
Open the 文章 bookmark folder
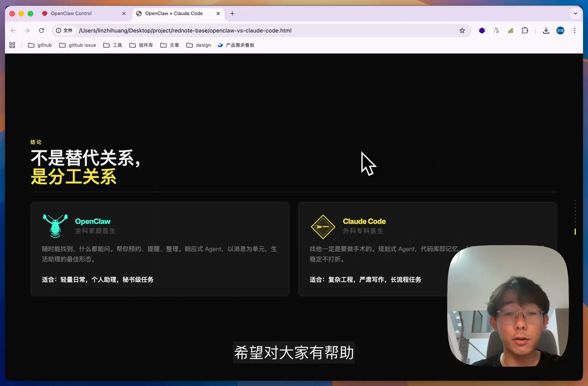[x=170, y=45]
